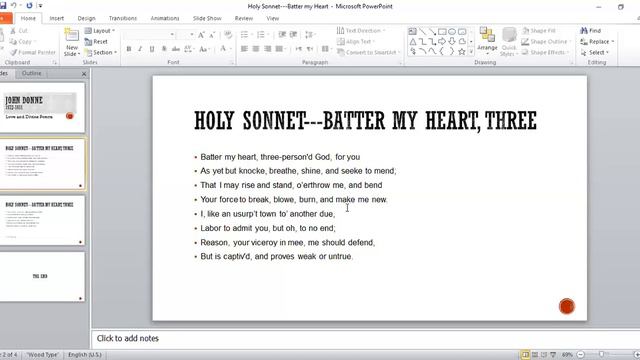Open Select dropdown in Editing group
The image size is (640, 360).
tap(595, 53)
